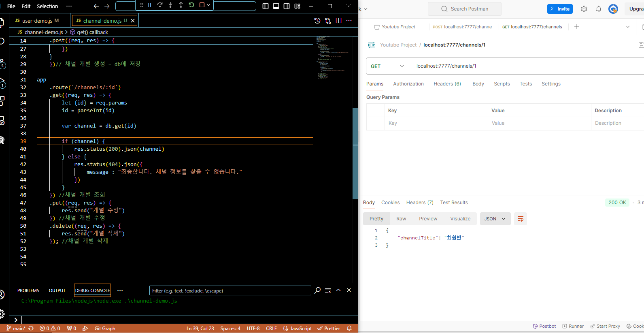Open the GET method dropdown
The height and width of the screenshot is (333, 644).
[x=388, y=66]
